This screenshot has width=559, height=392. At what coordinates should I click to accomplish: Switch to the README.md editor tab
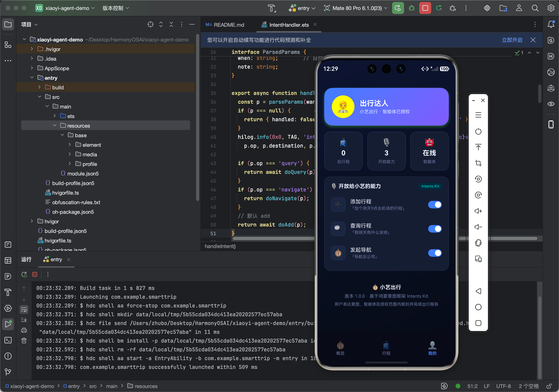tap(225, 25)
